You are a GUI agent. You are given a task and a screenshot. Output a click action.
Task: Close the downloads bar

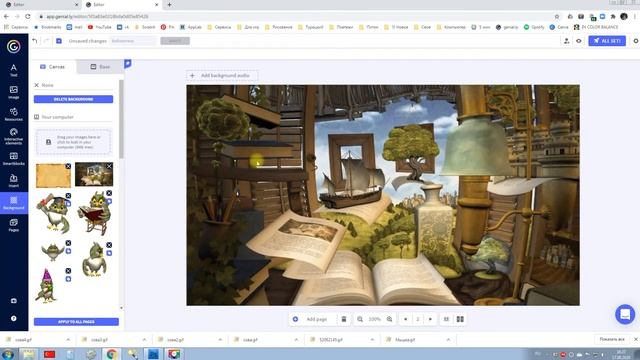click(636, 339)
